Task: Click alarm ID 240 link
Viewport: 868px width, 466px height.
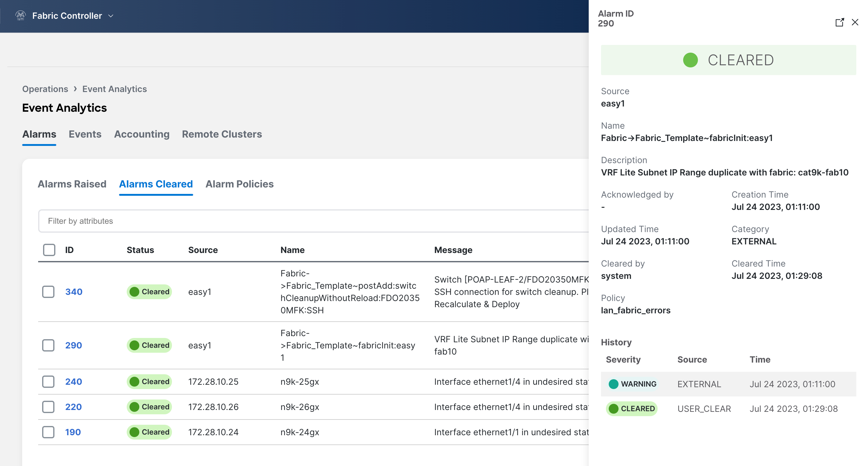Action: (73, 382)
